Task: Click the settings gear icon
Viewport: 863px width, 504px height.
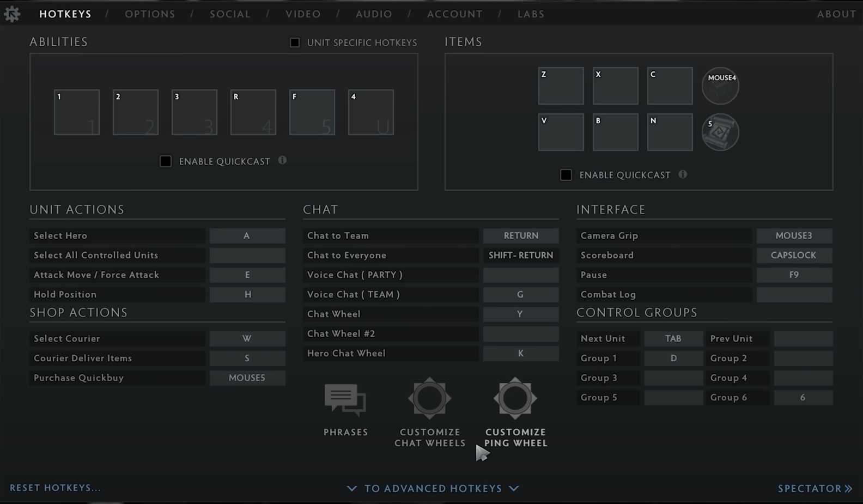Action: (12, 14)
